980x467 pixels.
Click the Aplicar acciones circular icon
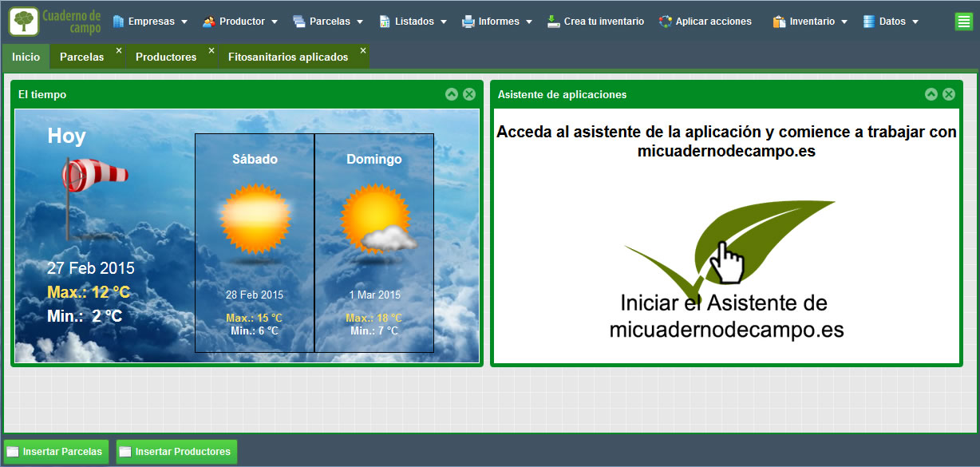tap(666, 22)
